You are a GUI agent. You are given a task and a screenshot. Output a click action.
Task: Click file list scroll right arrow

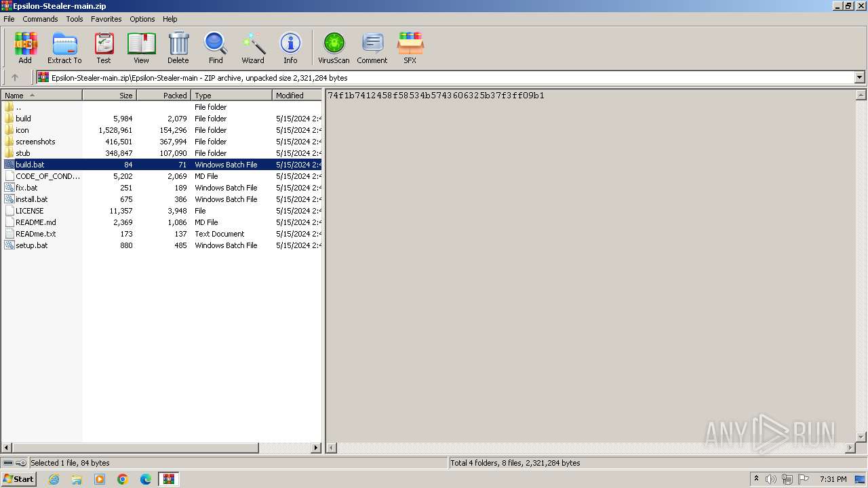tap(316, 448)
